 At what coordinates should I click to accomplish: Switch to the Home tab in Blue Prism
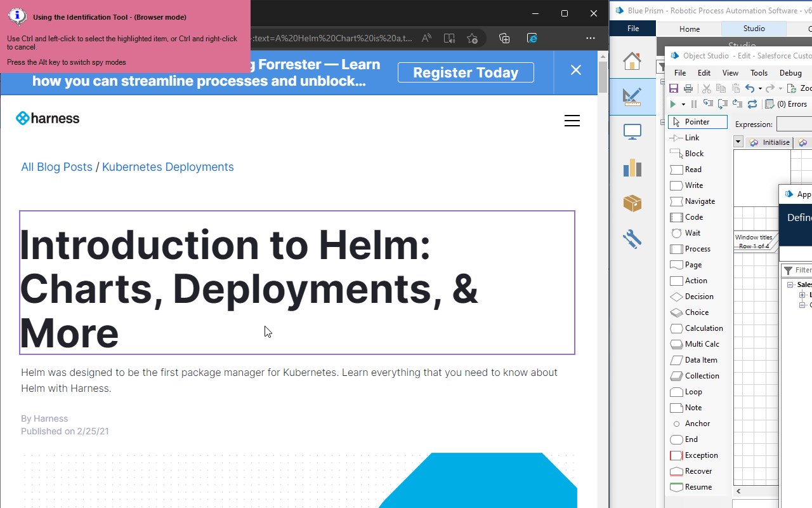690,29
